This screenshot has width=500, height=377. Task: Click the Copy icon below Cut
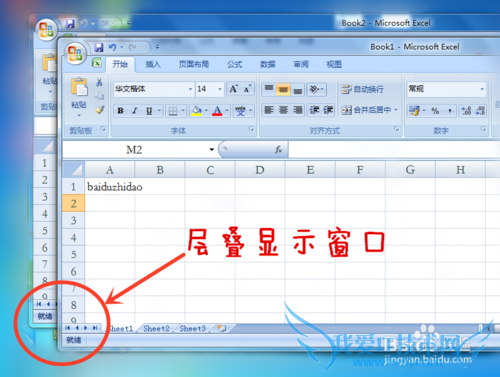pos(99,96)
